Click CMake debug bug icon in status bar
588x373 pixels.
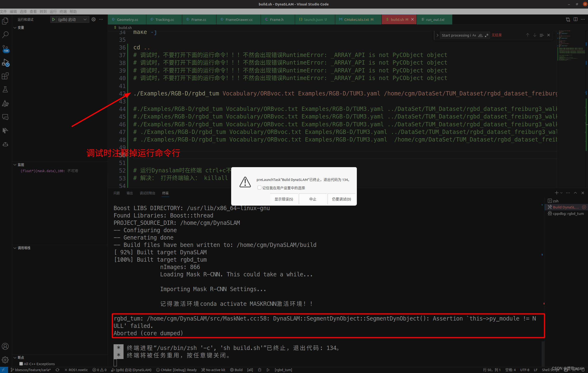pyautogui.click(x=260, y=370)
